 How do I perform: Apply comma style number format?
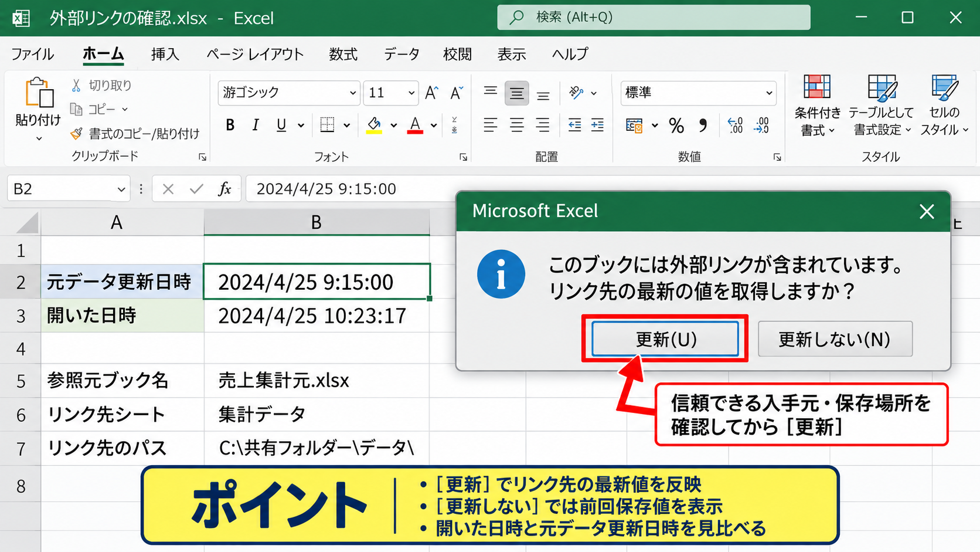point(703,126)
